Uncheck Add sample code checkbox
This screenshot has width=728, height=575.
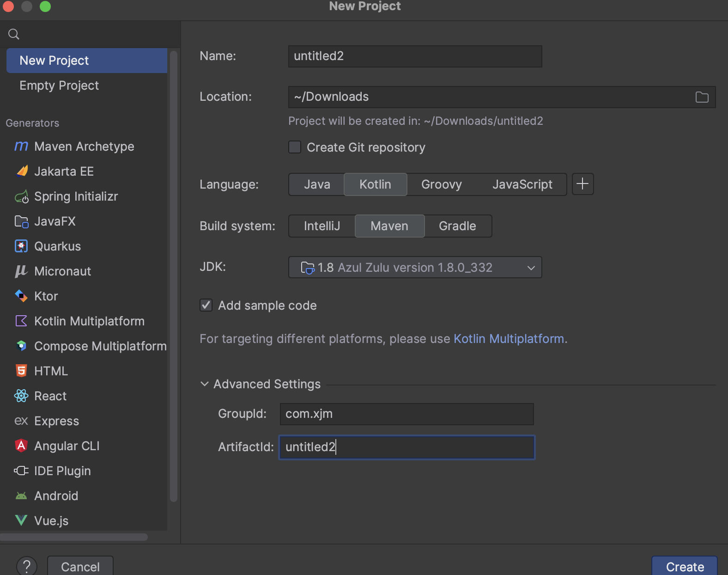(206, 305)
